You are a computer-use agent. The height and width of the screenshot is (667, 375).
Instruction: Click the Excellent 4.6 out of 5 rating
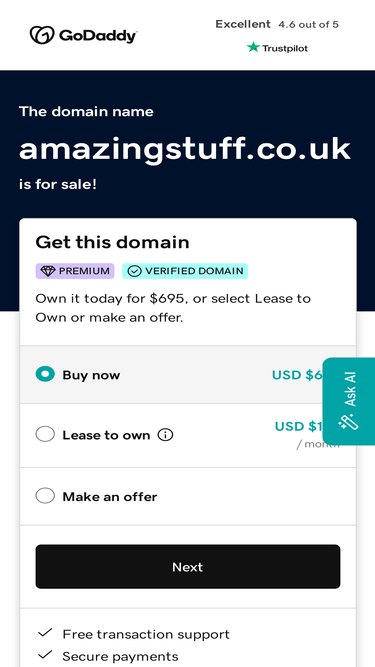[277, 24]
